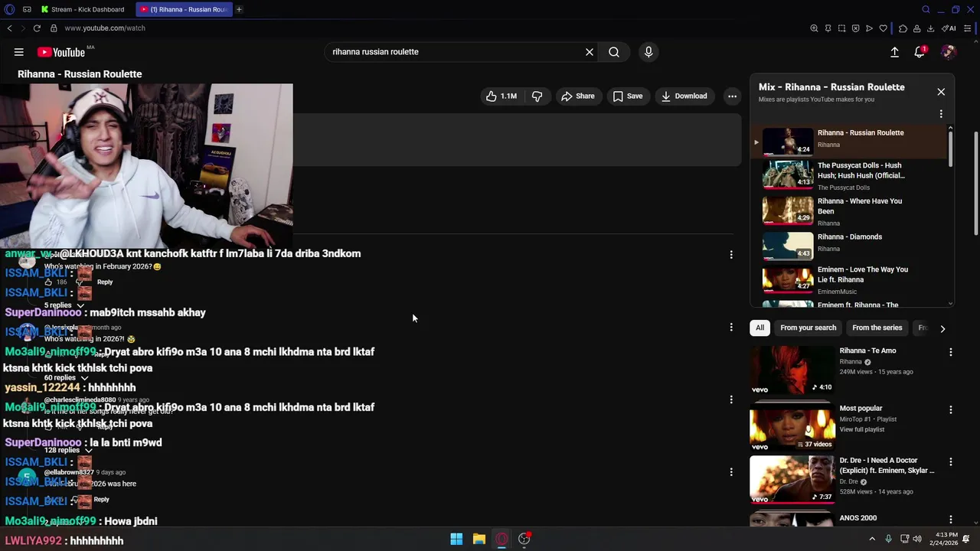
Task: Select the currently playing Russian Roulette mix item
Action: point(850,141)
